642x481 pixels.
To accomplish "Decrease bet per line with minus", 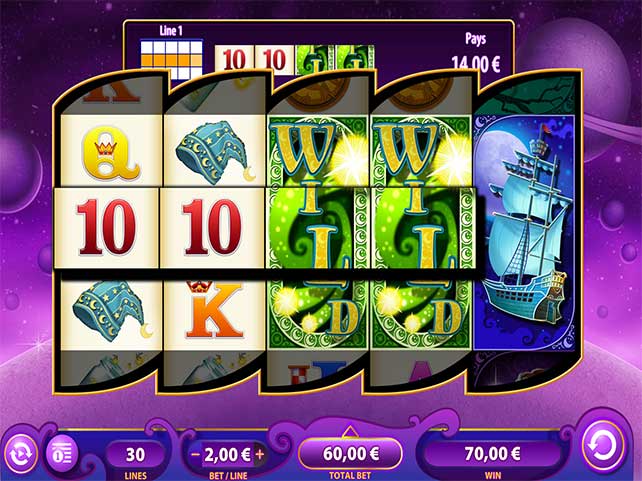I will click(x=196, y=454).
